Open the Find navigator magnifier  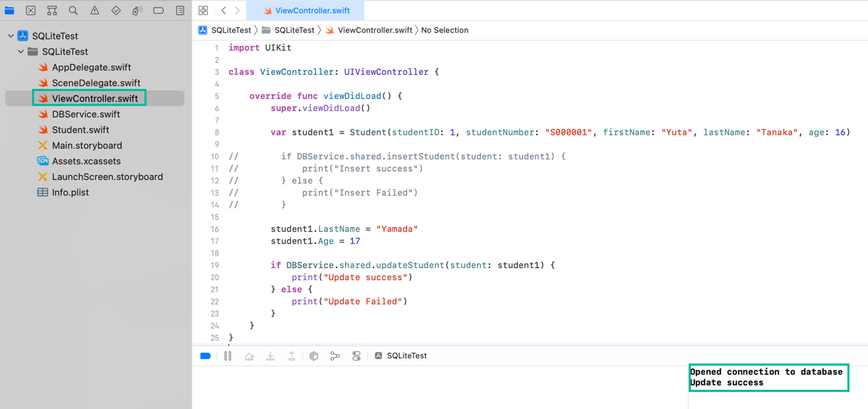pos(73,11)
